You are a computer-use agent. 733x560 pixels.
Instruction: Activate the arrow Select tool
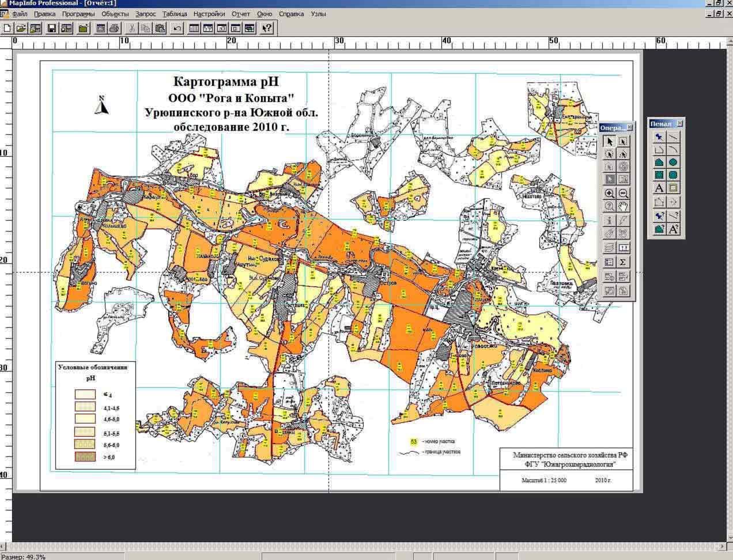(x=610, y=141)
